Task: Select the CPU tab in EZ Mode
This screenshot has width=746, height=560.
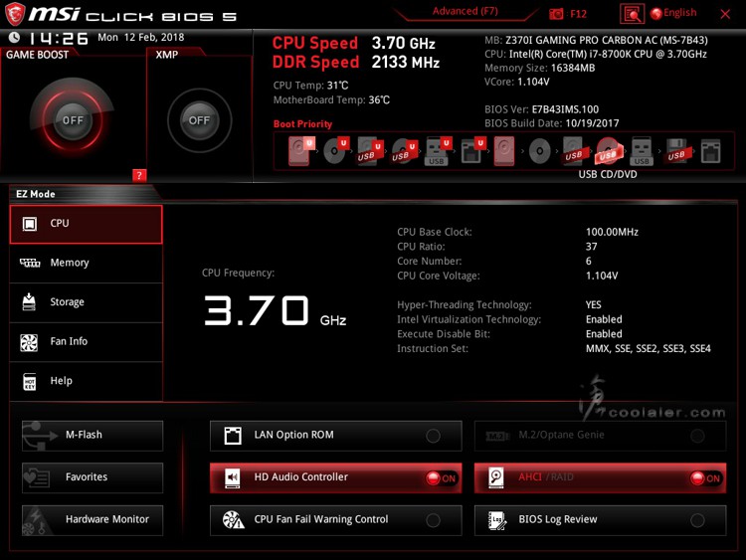Action: pyautogui.click(x=87, y=224)
